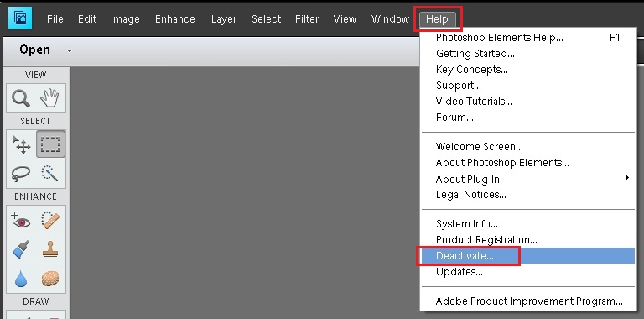
Task: Click the Photoshop Elements app logo icon
Action: point(20,18)
